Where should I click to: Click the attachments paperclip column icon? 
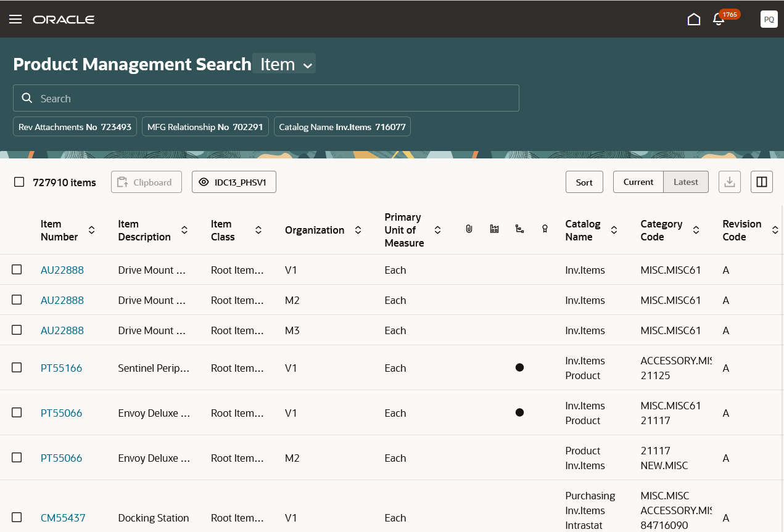pos(469,229)
